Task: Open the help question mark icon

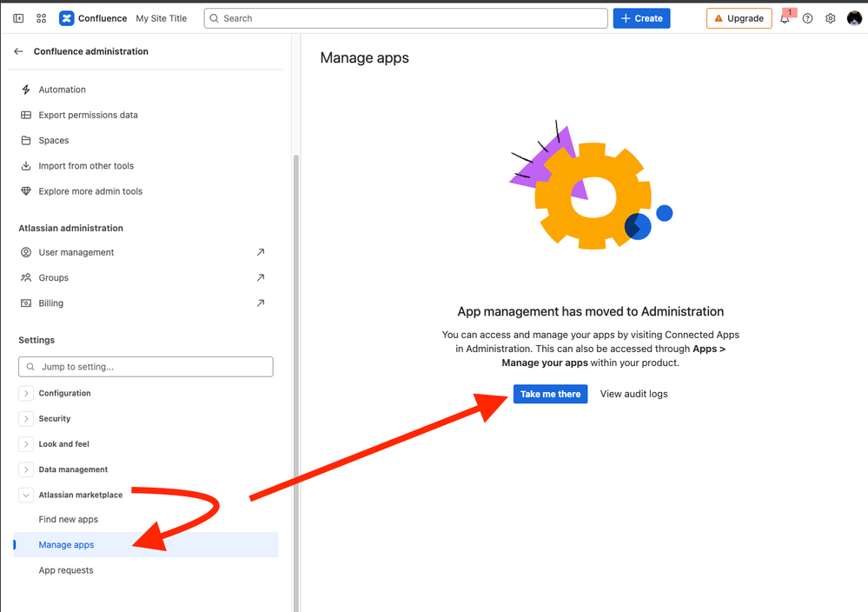Action: click(808, 18)
